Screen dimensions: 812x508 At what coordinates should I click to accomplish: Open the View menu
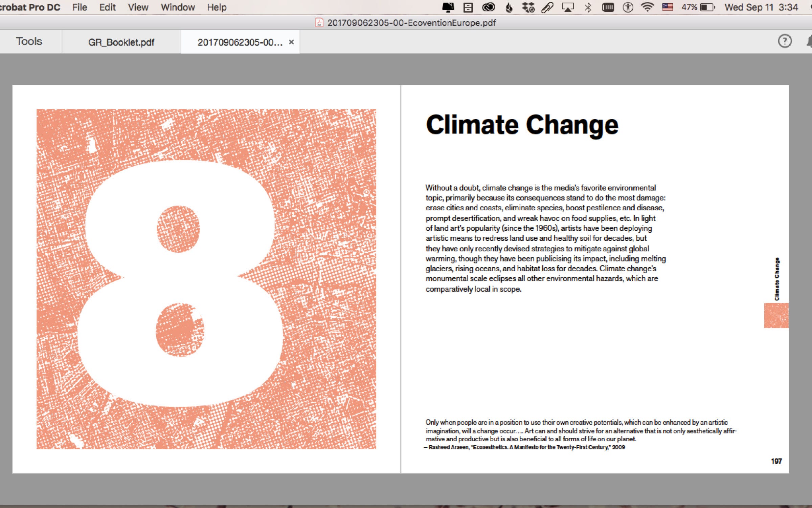[x=138, y=7]
